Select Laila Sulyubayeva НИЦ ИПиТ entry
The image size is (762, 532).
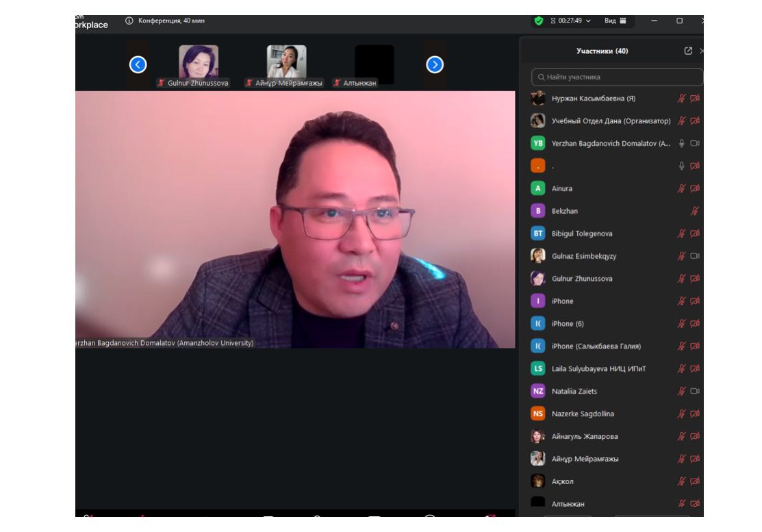(598, 368)
